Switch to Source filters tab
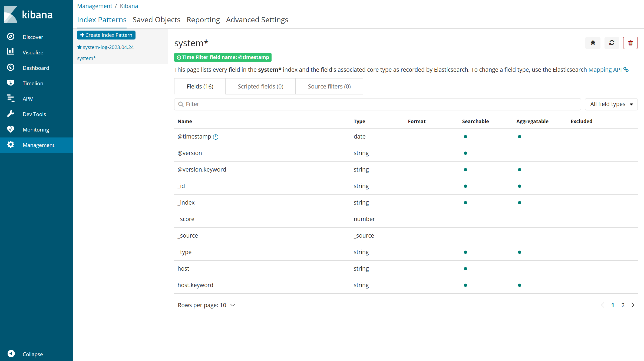Viewport: 644px width, 361px height. (329, 87)
